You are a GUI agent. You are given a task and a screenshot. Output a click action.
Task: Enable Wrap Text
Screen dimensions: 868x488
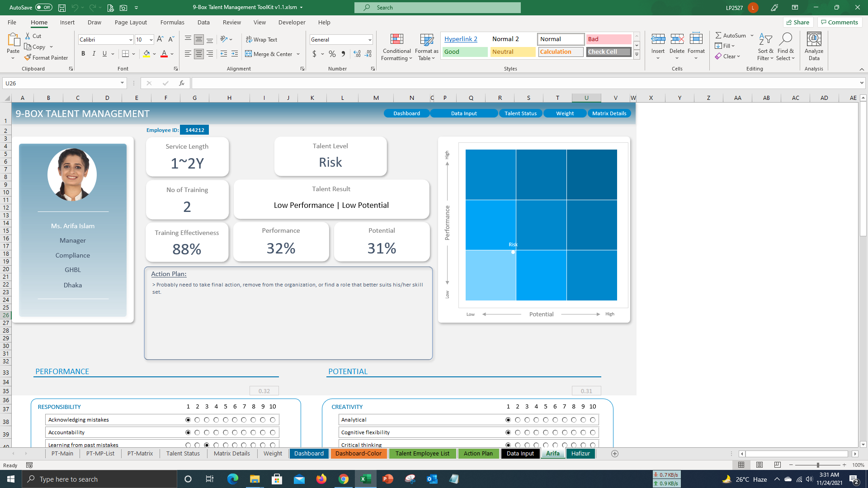coord(261,39)
